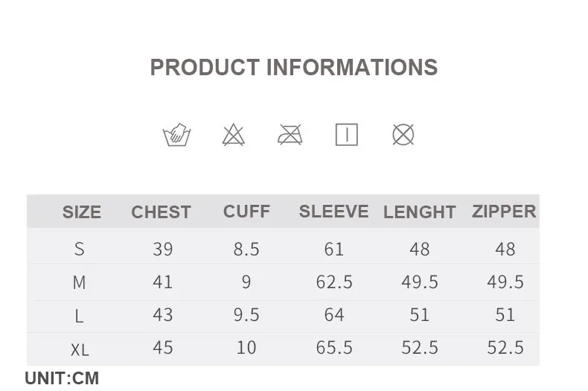Click the do not dry clean icon
The image size is (588, 391).
403,135
